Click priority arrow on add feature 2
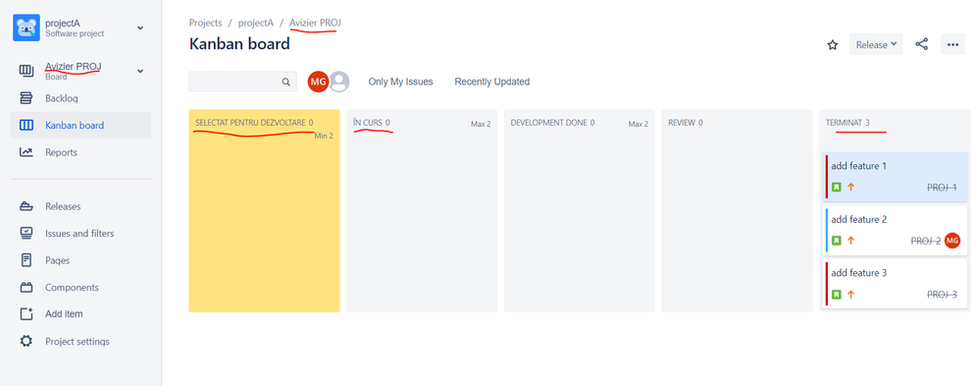This screenshot has height=386, width=980. (x=851, y=241)
